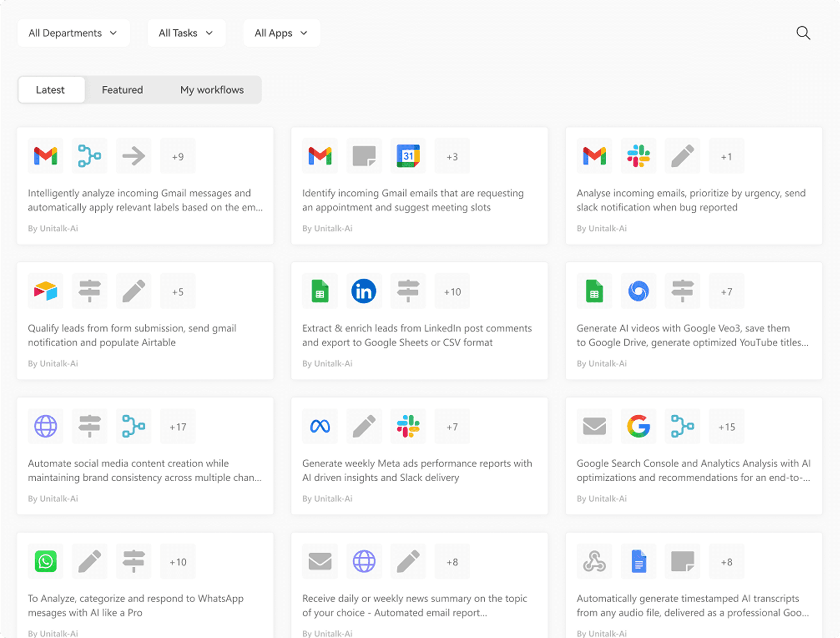This screenshot has width=840, height=638.
Task: Open the All Departments dropdown
Action: tap(73, 33)
